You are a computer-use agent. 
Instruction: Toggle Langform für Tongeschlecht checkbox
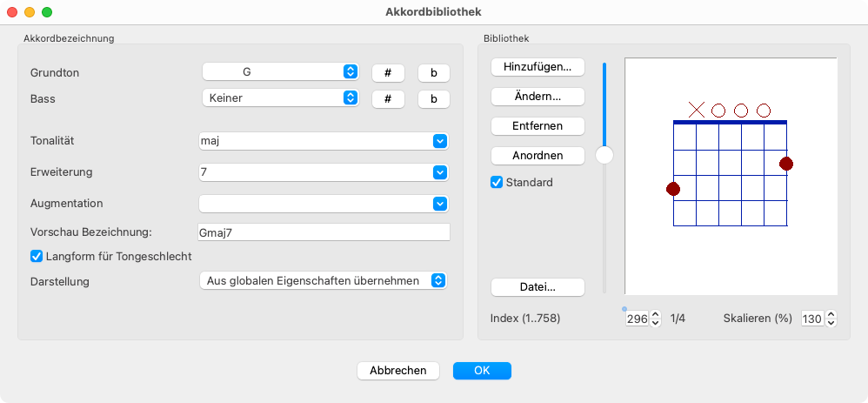(37, 256)
